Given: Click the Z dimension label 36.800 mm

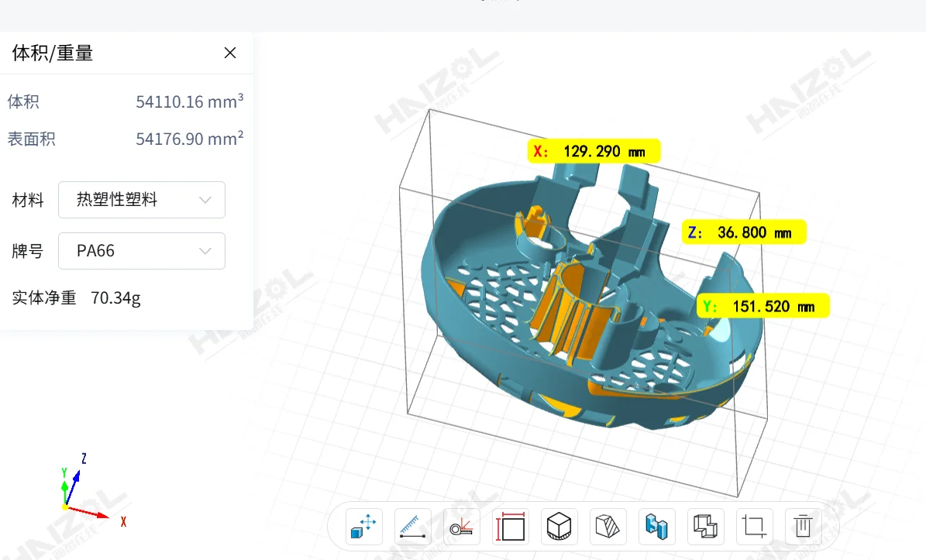Looking at the screenshot, I should tap(744, 232).
